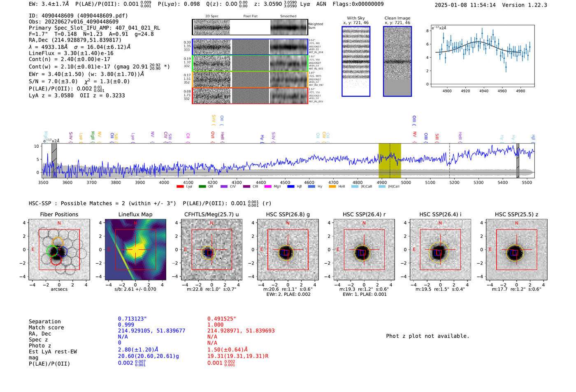Screen dimensions: 576x392
Task: Select the HSC SSP g-band cutout
Action: point(288,250)
